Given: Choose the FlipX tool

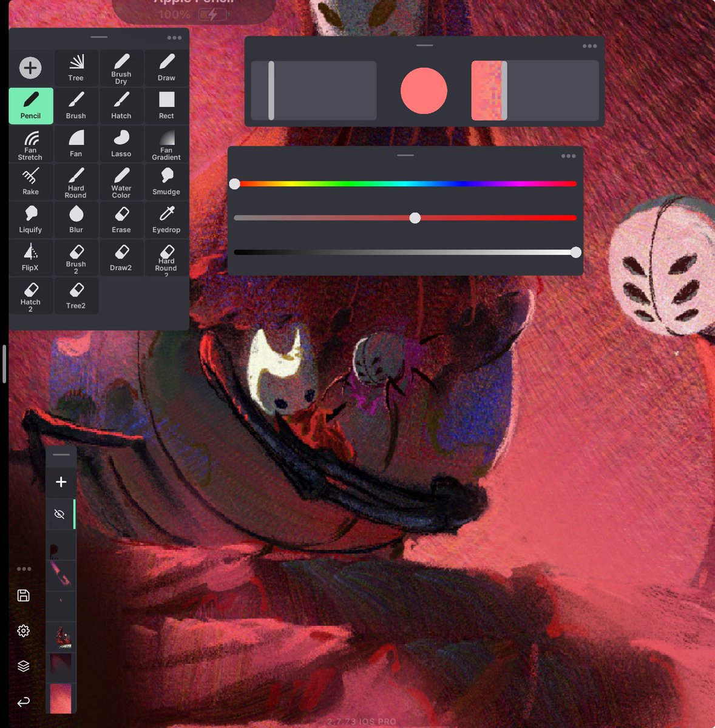Looking at the screenshot, I should pyautogui.click(x=31, y=258).
